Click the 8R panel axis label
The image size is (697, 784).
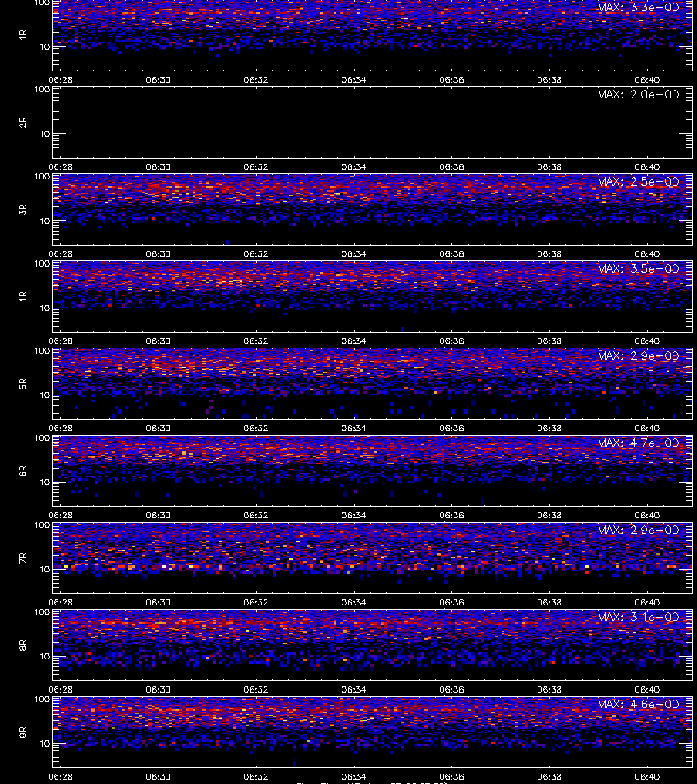[23, 645]
